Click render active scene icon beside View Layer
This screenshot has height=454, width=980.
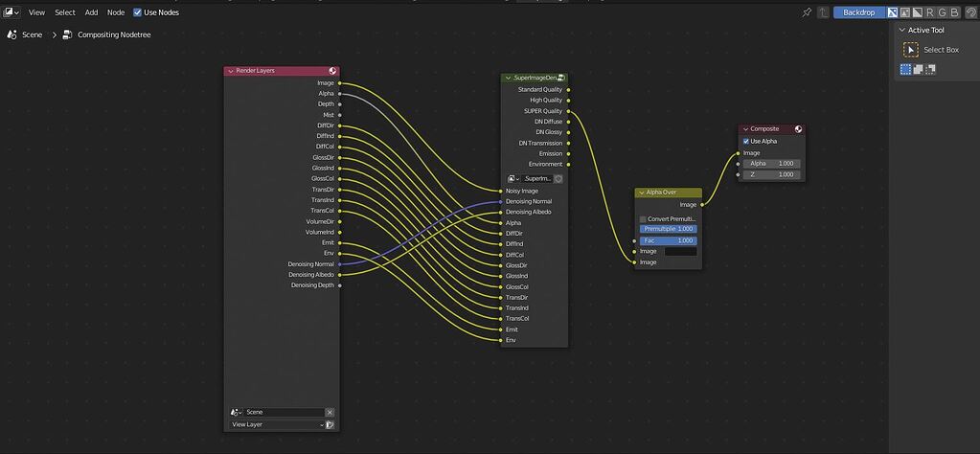(330, 424)
